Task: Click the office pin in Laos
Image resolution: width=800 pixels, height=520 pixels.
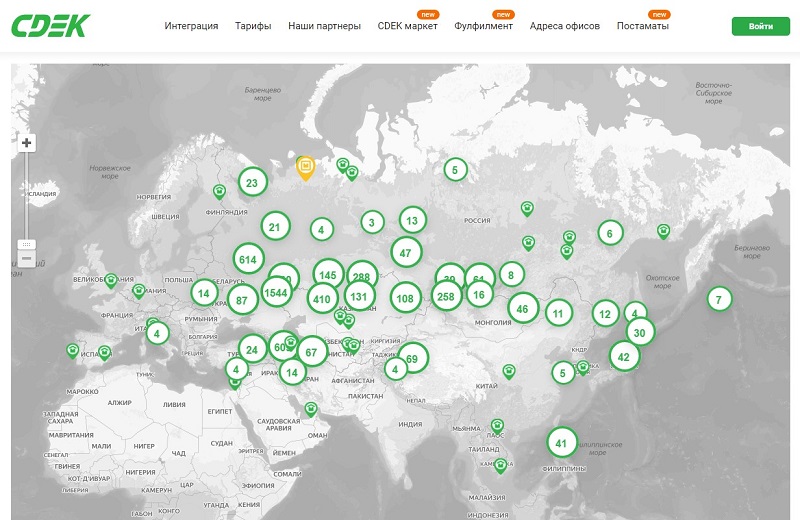Action: (x=497, y=426)
